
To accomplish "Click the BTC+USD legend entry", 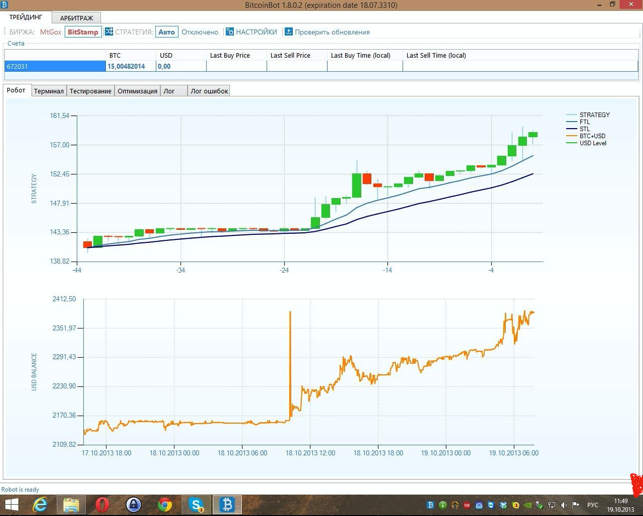I will [x=586, y=136].
